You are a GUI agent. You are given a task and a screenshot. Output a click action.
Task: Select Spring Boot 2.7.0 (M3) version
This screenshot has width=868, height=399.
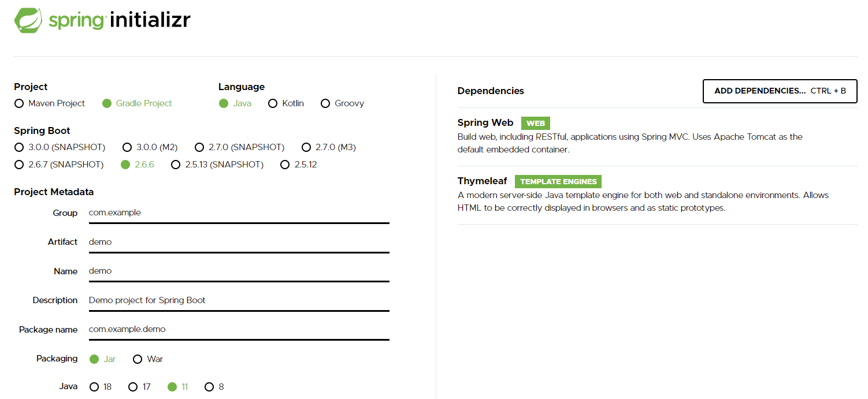(306, 147)
